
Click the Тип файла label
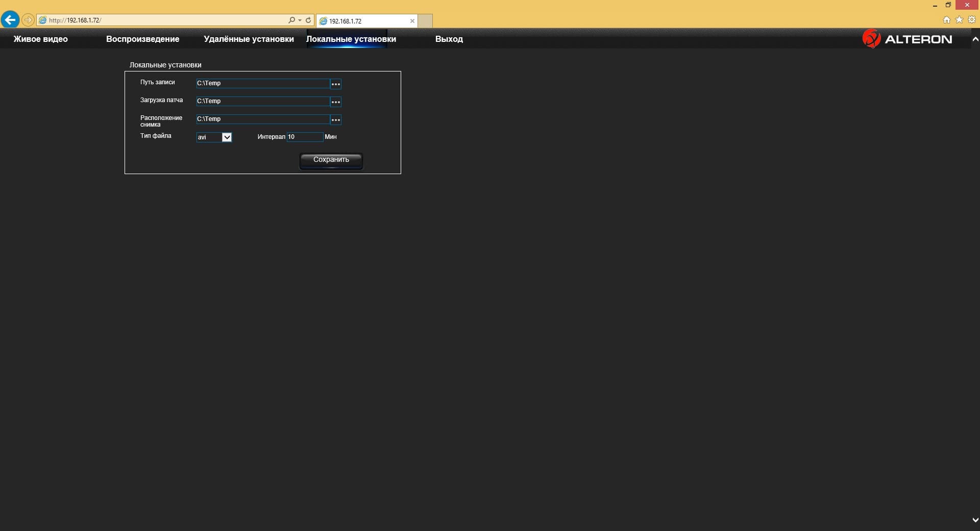point(156,136)
